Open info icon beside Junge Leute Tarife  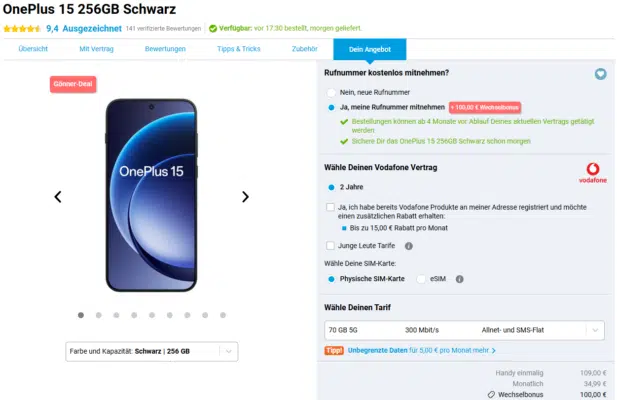point(409,245)
